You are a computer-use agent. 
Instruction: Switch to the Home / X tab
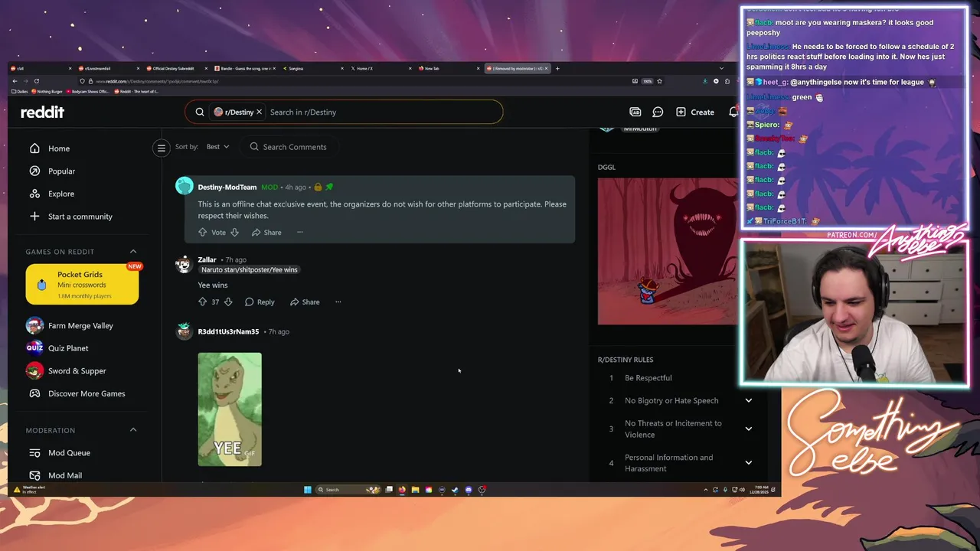pos(380,69)
